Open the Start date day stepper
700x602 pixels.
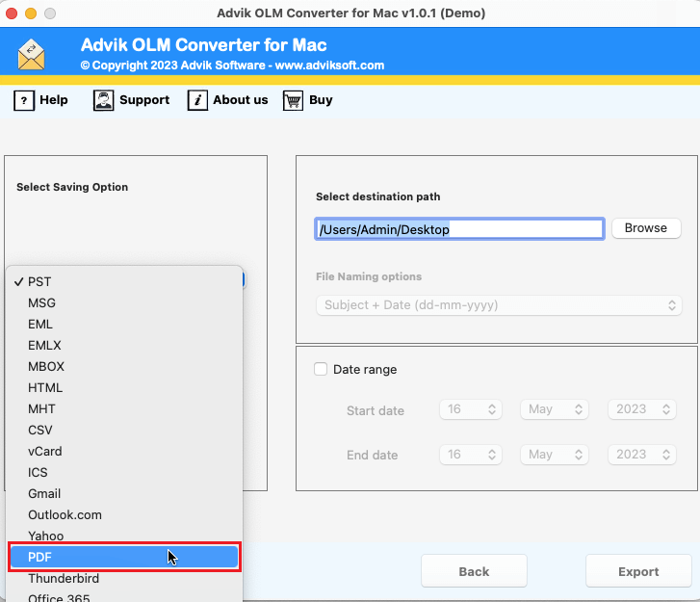[471, 409]
